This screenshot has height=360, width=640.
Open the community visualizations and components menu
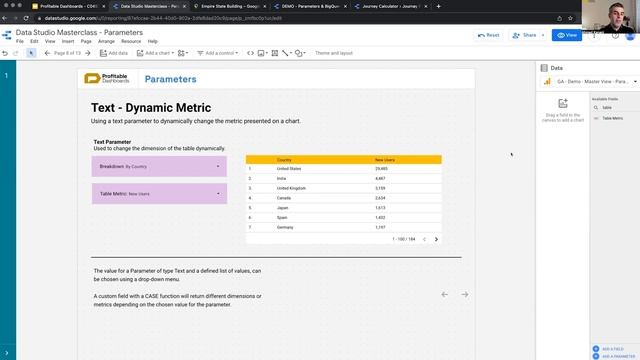pyautogui.click(x=183, y=53)
